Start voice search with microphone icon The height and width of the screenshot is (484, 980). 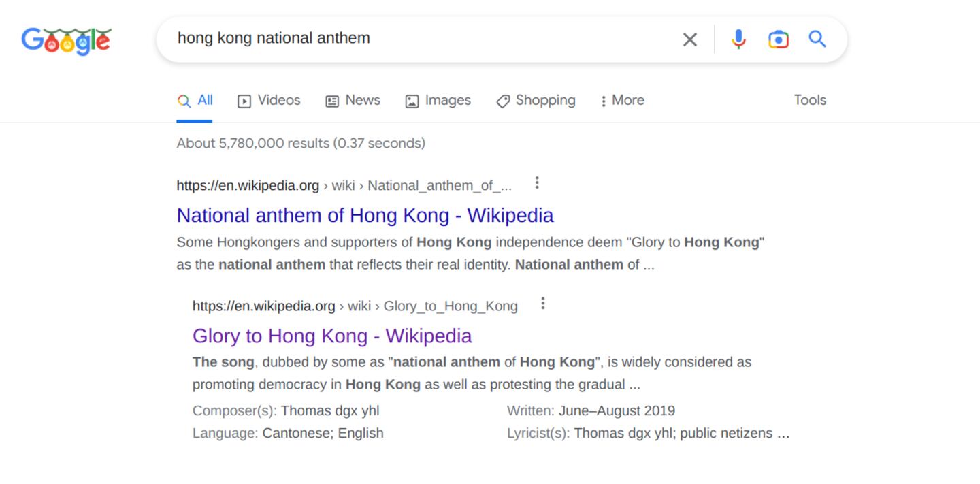tap(738, 39)
